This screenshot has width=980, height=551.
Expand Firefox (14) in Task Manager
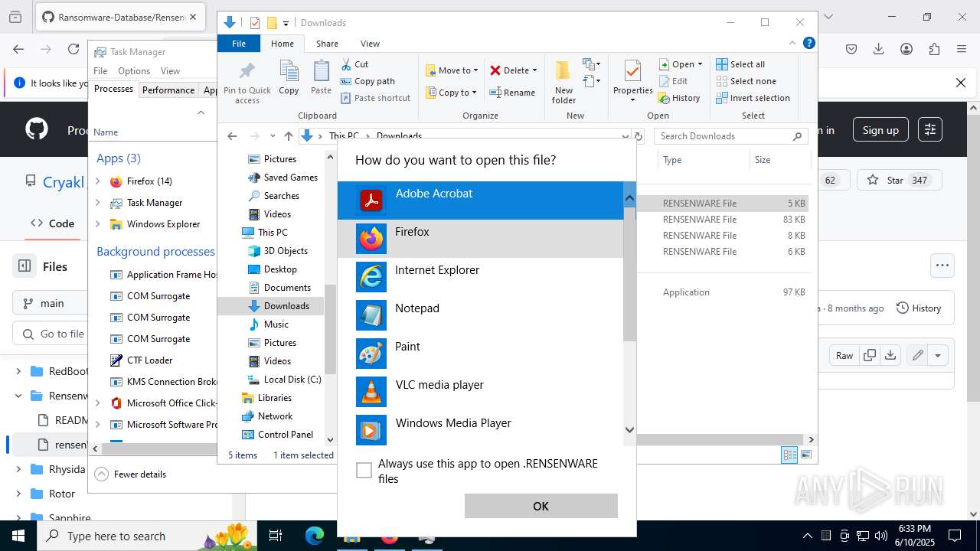coord(97,181)
